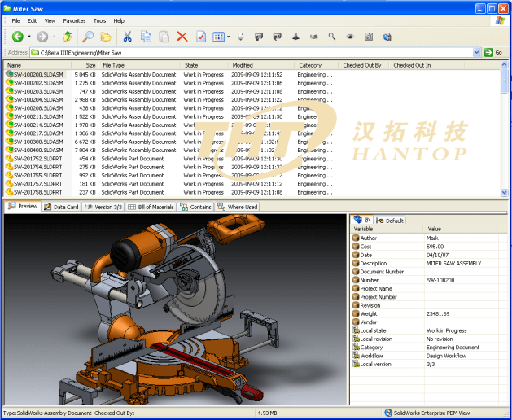Switch to the Data Card tab

(x=61, y=207)
